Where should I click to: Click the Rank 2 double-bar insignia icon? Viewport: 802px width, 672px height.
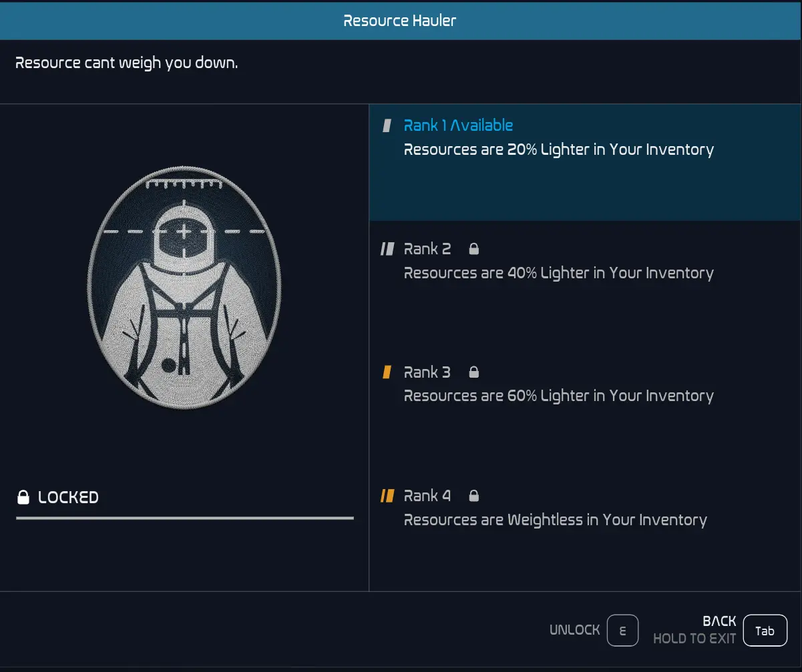tap(387, 249)
